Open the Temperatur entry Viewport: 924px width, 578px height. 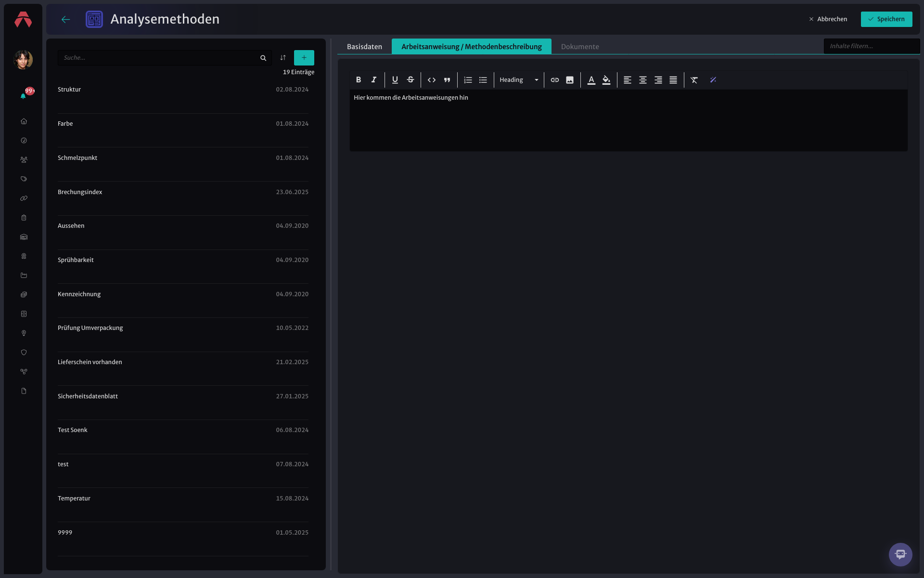tap(183, 505)
